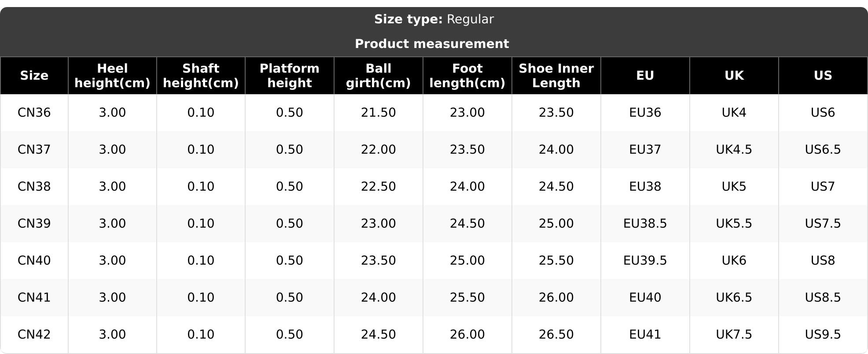Click the Size column header
The width and height of the screenshot is (868, 354).
click(34, 76)
